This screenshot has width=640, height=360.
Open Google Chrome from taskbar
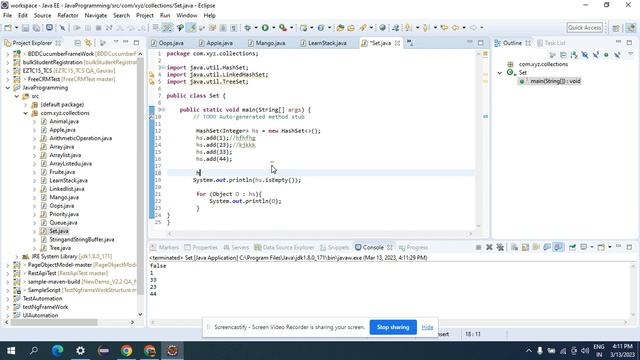pos(127,351)
